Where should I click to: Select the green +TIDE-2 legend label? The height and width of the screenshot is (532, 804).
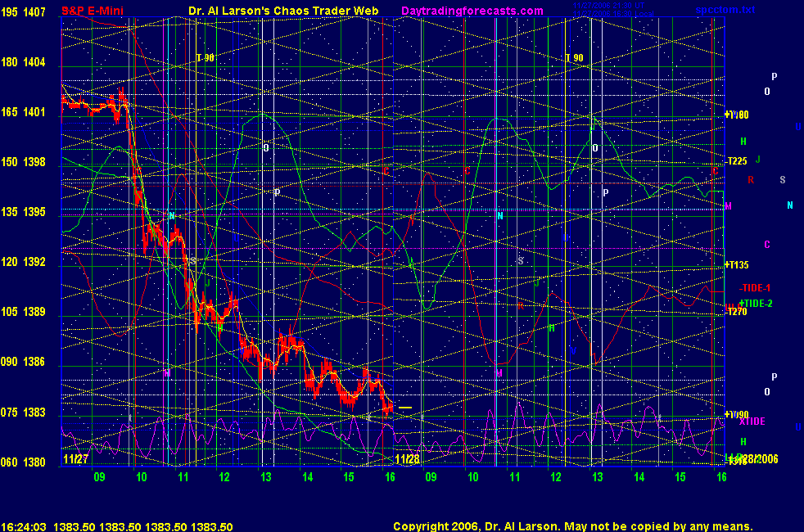coord(755,304)
